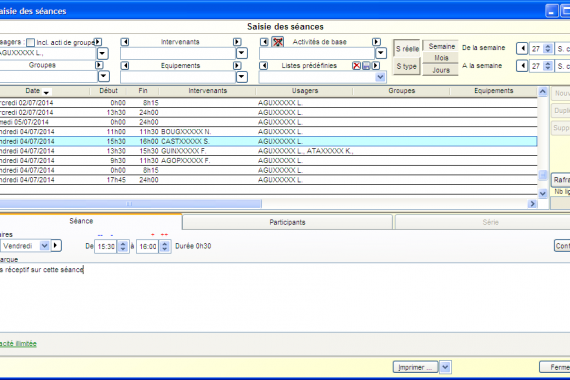The image size is (570, 380).
Task: Click the right arrow next to Groupes
Action: pyautogui.click(x=99, y=65)
